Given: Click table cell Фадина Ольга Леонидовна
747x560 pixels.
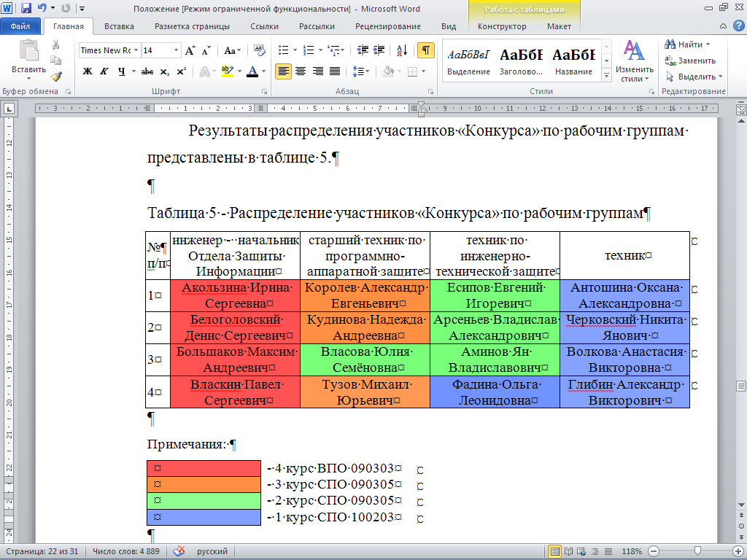Looking at the screenshot, I should (x=495, y=392).
